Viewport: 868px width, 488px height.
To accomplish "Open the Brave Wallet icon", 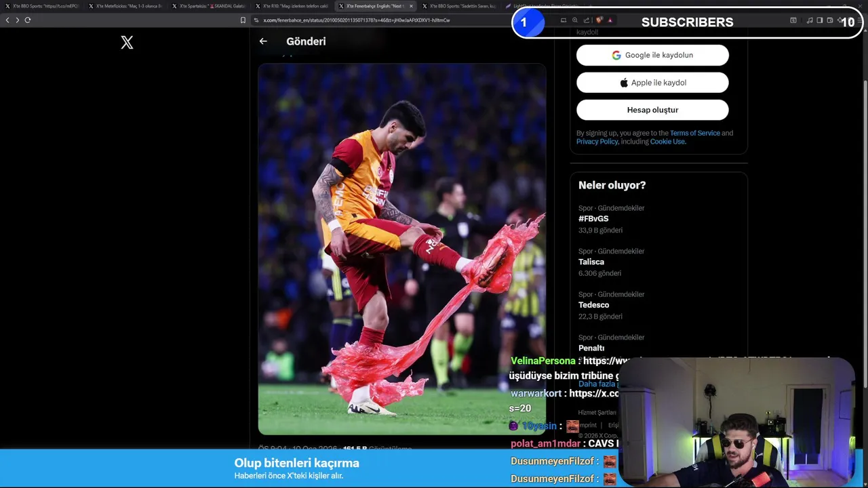I will [829, 20].
